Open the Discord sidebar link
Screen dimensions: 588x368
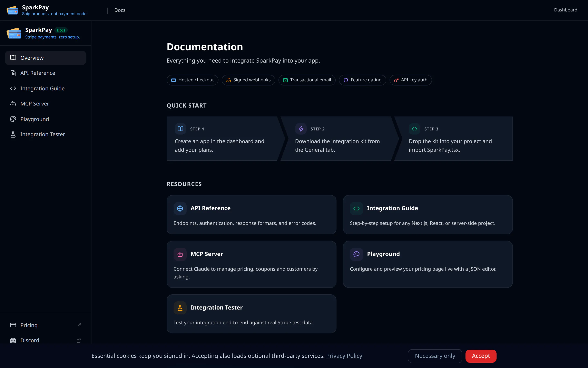(x=46, y=340)
